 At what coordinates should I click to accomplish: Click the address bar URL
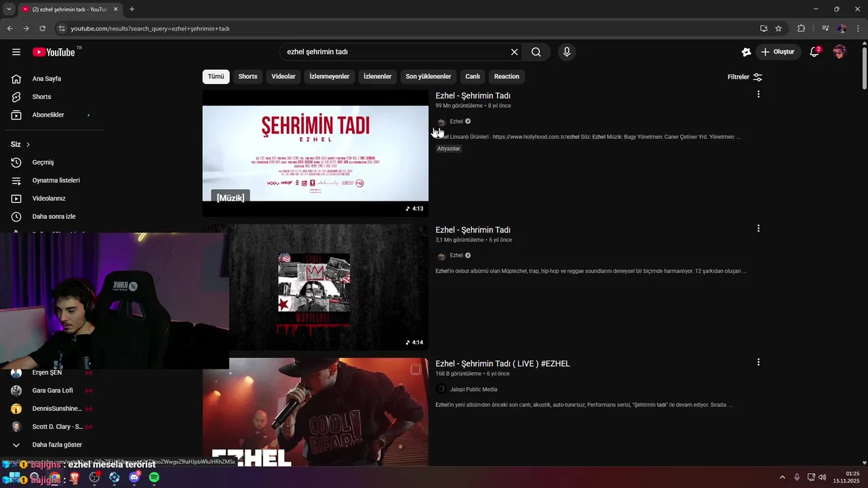click(150, 28)
